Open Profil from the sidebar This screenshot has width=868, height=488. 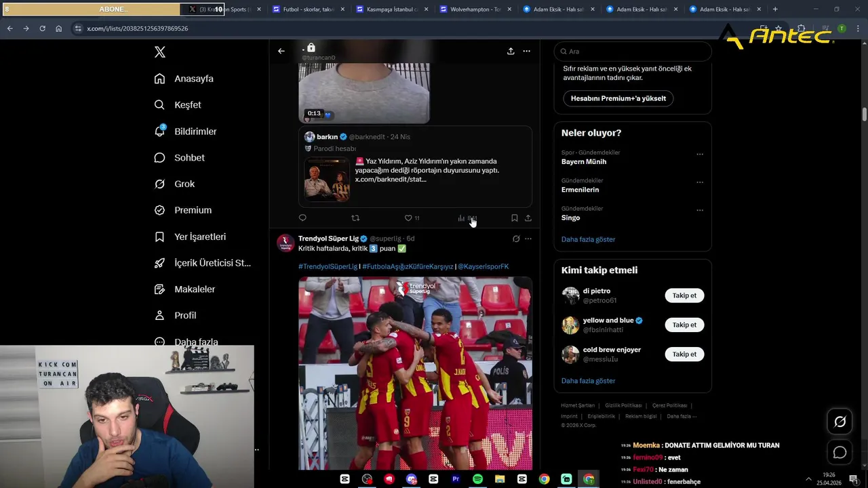[175, 315]
